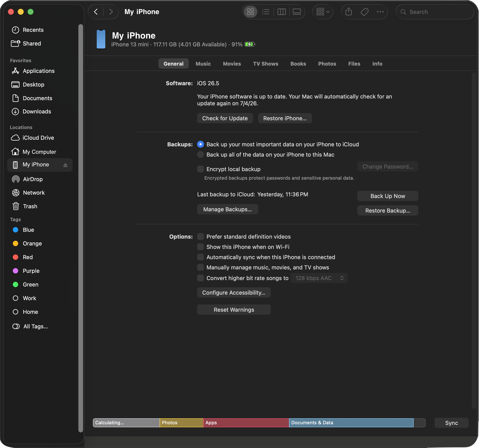The width and height of the screenshot is (479, 448).
Task: Open My Computer in the sidebar
Action: [x=40, y=152]
